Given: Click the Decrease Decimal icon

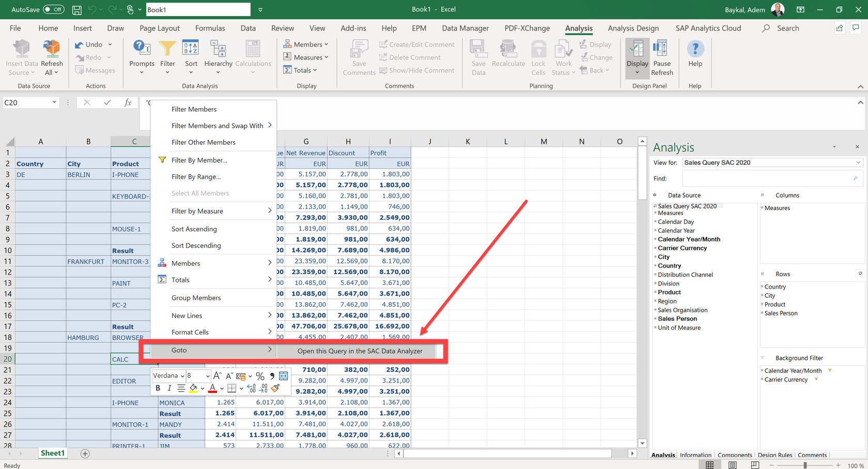Looking at the screenshot, I should [x=263, y=388].
